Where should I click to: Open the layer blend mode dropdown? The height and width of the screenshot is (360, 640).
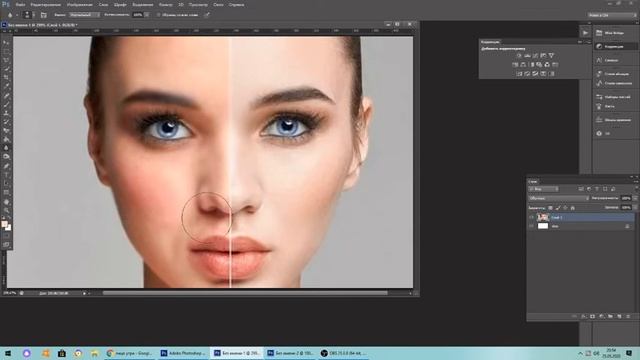click(x=559, y=198)
